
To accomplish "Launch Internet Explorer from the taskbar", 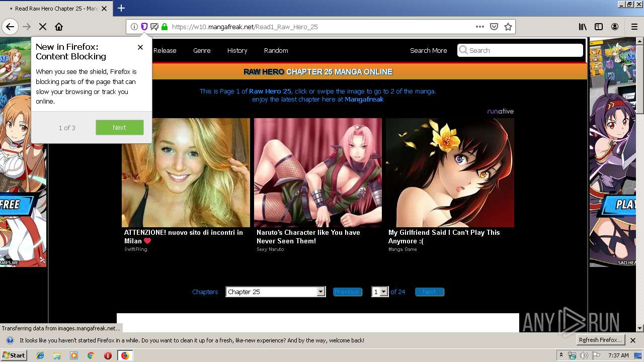I will tap(40, 355).
